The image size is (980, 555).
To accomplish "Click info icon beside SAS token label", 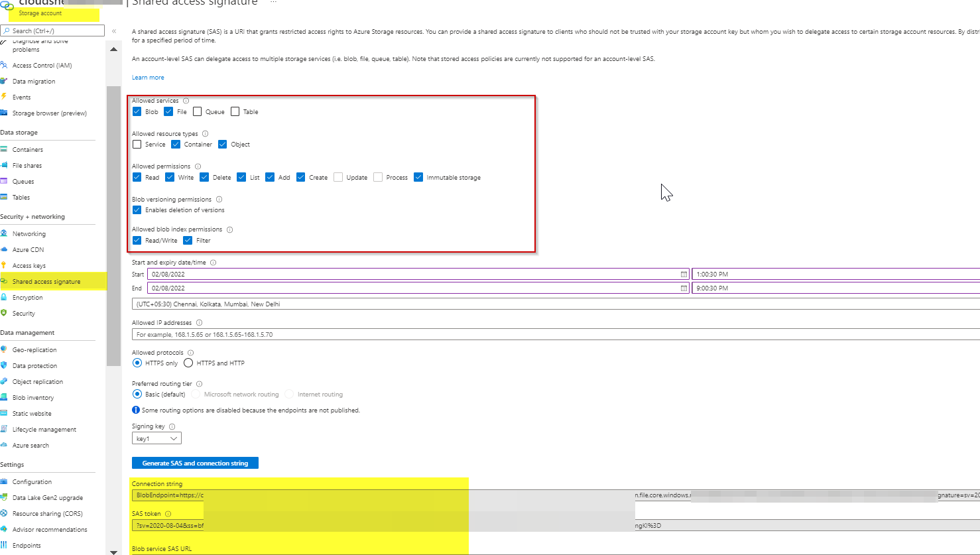I will [x=168, y=514].
